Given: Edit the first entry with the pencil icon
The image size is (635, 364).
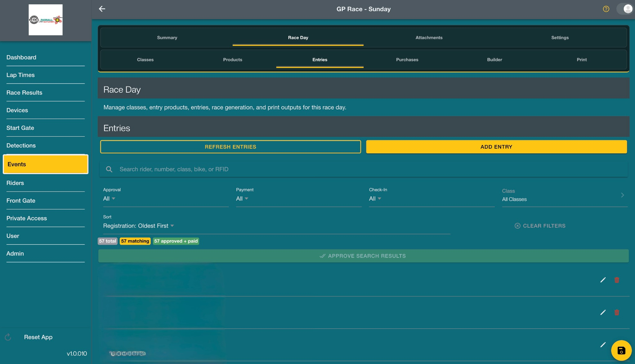Looking at the screenshot, I should (603, 280).
